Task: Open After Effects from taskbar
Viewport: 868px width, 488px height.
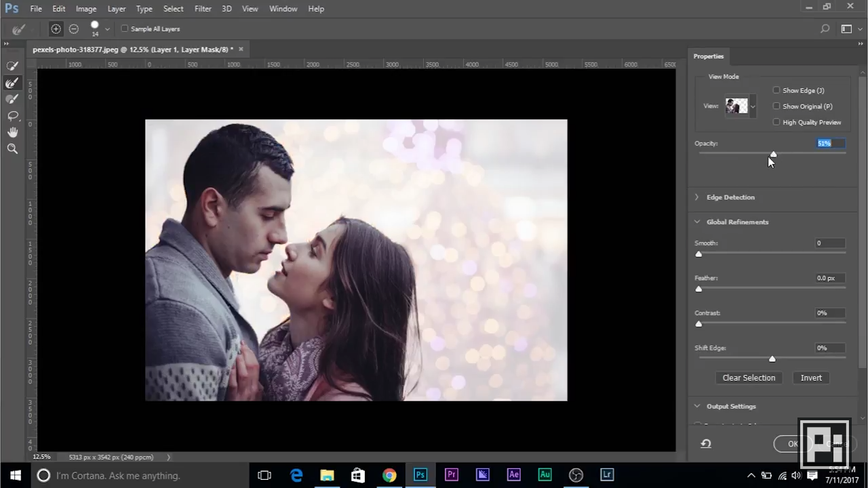Action: tap(513, 475)
